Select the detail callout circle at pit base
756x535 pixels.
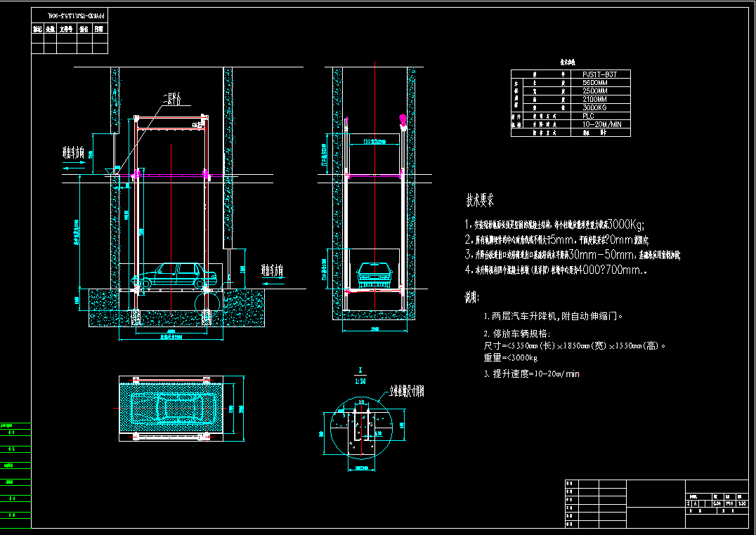point(207,301)
